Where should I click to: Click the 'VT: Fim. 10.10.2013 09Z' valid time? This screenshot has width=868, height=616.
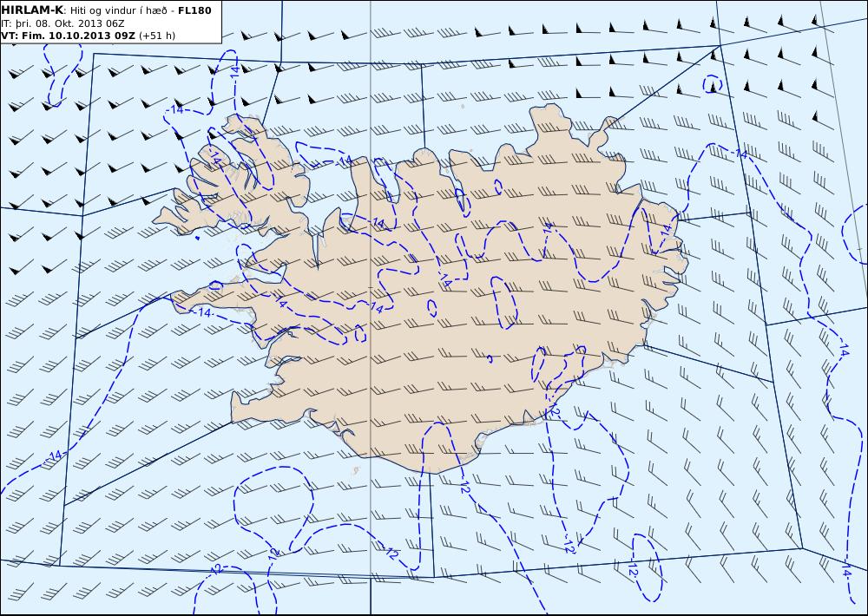tap(68, 36)
